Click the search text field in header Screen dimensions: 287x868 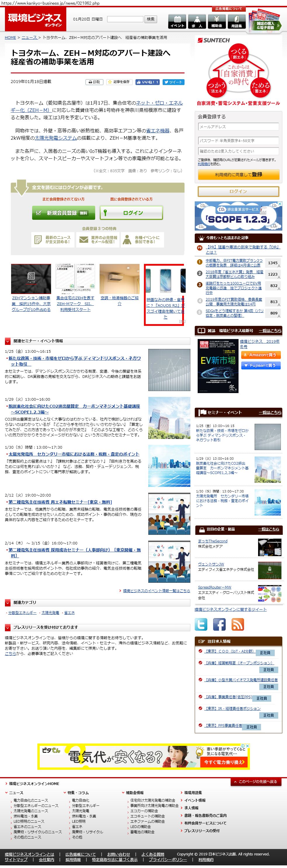(x=125, y=19)
